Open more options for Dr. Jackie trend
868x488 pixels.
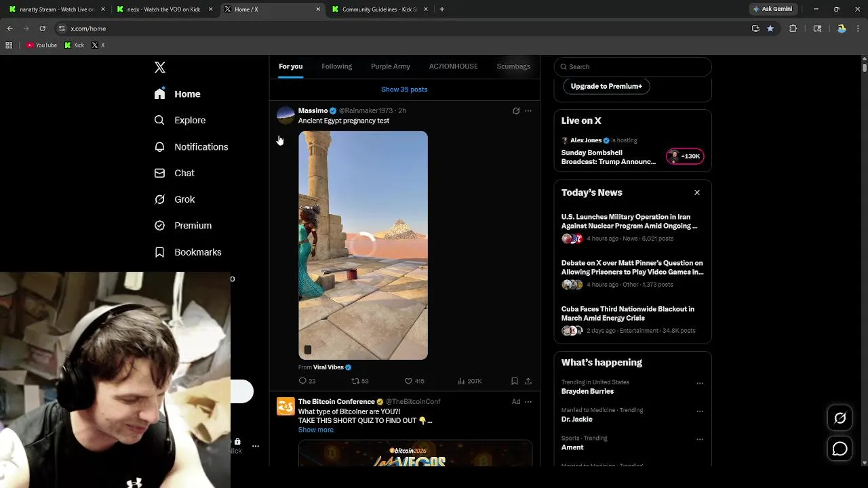click(x=700, y=411)
